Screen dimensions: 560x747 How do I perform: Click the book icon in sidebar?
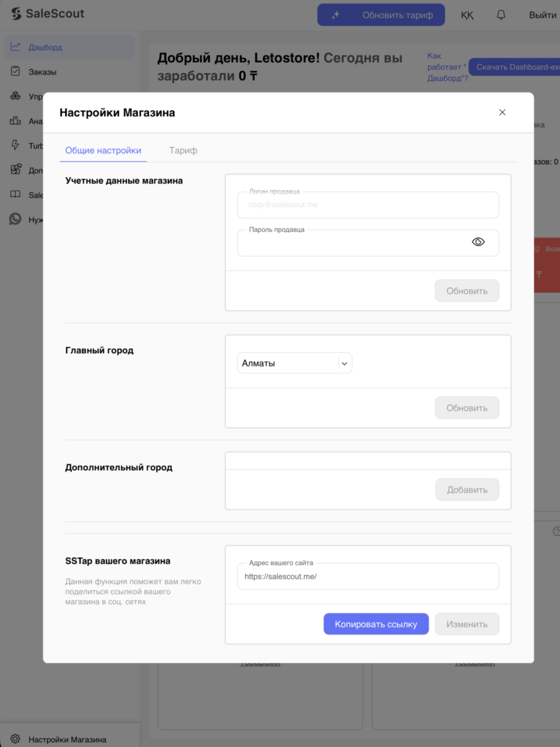click(x=15, y=194)
